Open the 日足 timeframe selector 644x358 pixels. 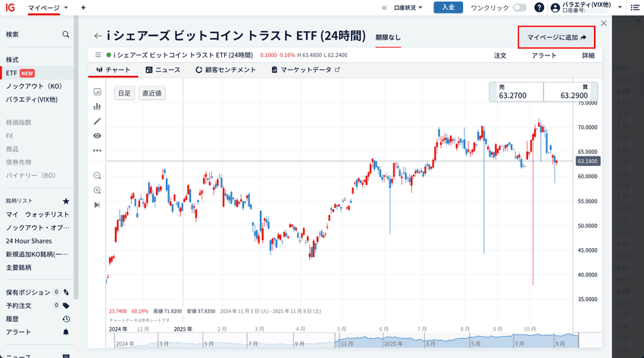coord(123,93)
